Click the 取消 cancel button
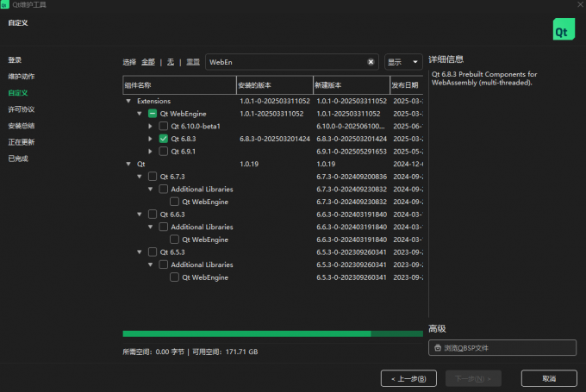This screenshot has width=586, height=392. pyautogui.click(x=549, y=378)
